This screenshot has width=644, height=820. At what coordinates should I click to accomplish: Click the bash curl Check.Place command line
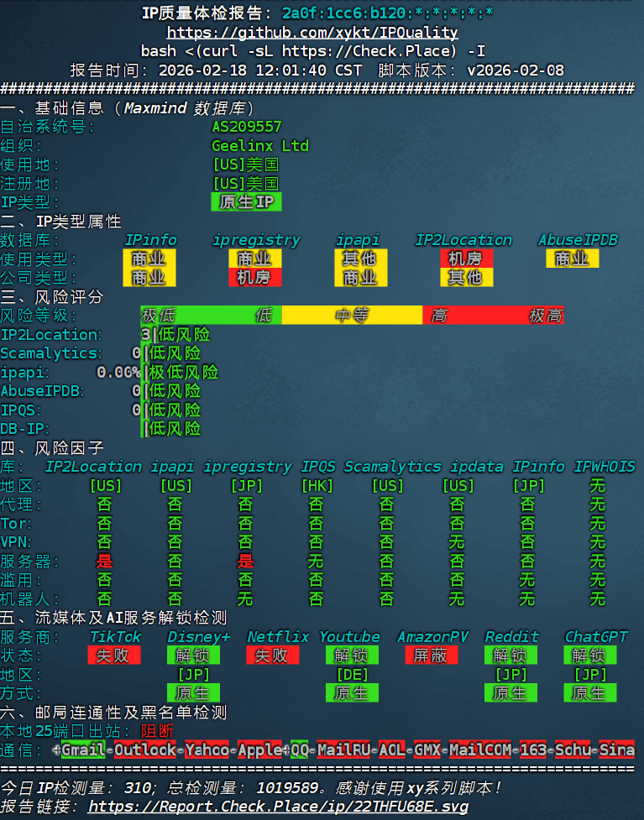point(313,51)
